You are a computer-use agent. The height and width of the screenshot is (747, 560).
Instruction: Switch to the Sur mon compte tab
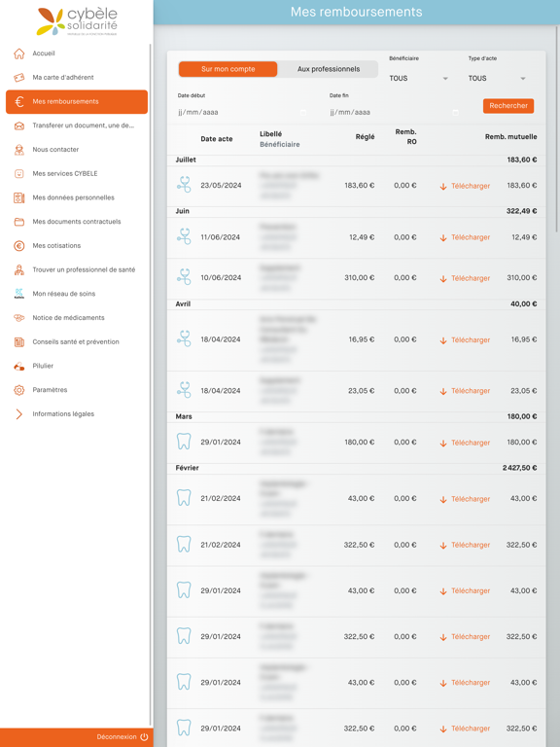[x=228, y=69]
